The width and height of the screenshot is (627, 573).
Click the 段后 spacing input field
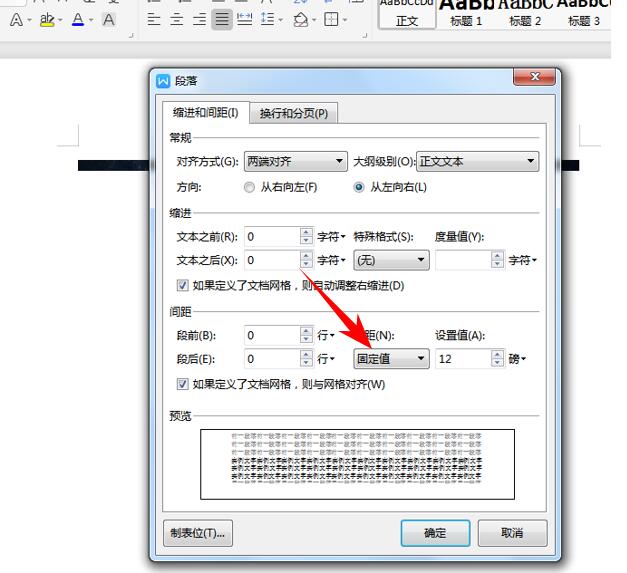[272, 359]
